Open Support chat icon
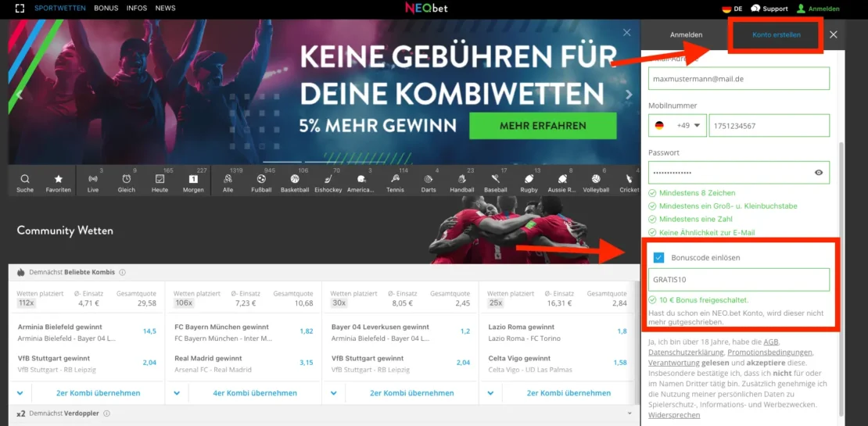 click(755, 9)
